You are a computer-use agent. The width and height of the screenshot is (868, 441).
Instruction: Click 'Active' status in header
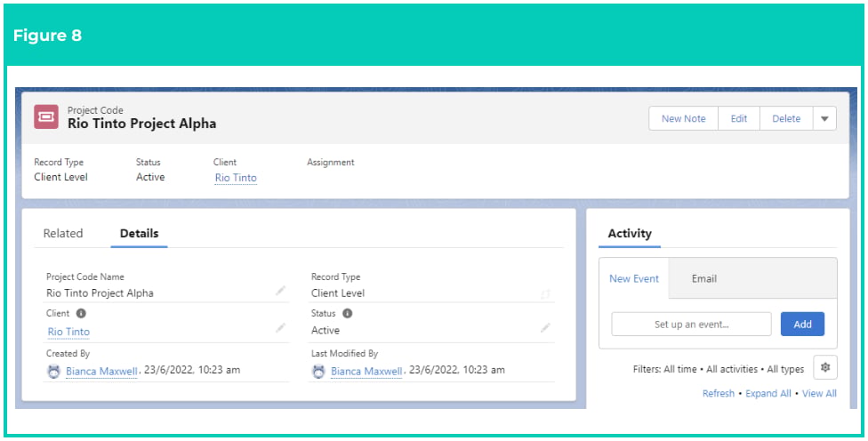(x=150, y=177)
